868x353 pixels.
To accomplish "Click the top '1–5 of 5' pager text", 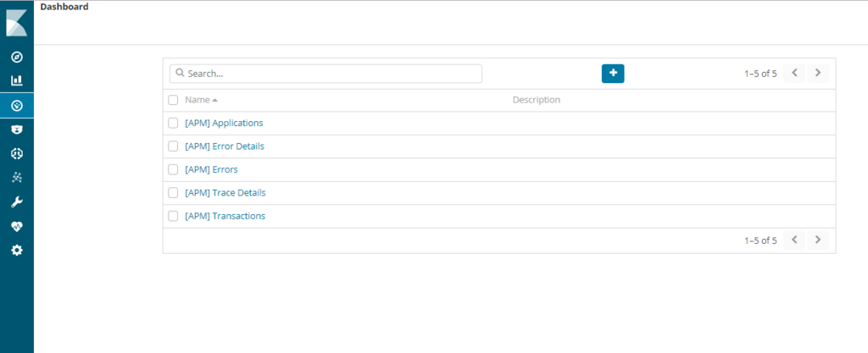I will click(x=760, y=74).
